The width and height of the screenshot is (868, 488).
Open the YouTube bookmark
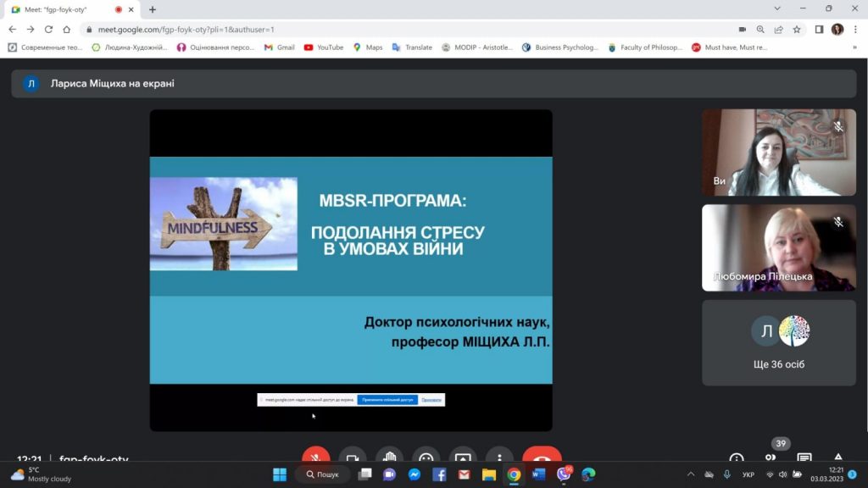(323, 47)
